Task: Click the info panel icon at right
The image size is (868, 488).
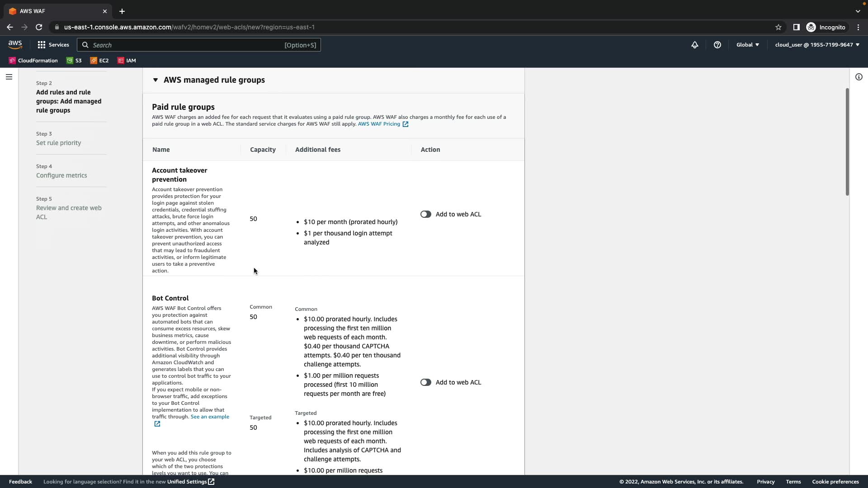Action: pos(859,77)
